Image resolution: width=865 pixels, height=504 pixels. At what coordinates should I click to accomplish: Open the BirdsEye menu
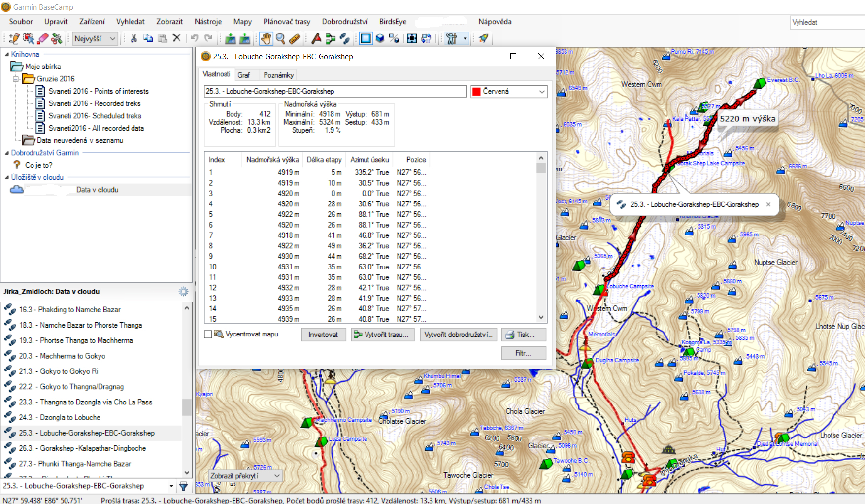pos(393,22)
